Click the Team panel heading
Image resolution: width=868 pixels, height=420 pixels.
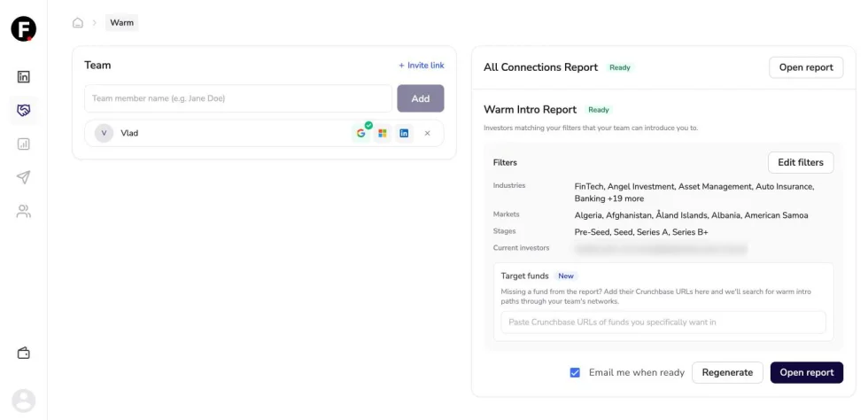[97, 66]
